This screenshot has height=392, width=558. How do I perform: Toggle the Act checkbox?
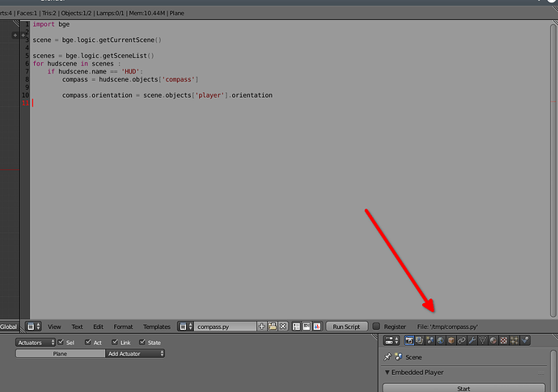click(88, 342)
